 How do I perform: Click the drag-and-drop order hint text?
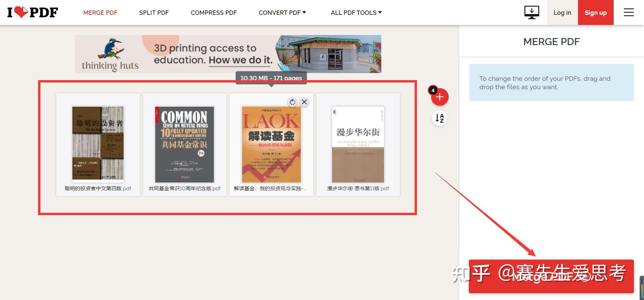(x=545, y=83)
